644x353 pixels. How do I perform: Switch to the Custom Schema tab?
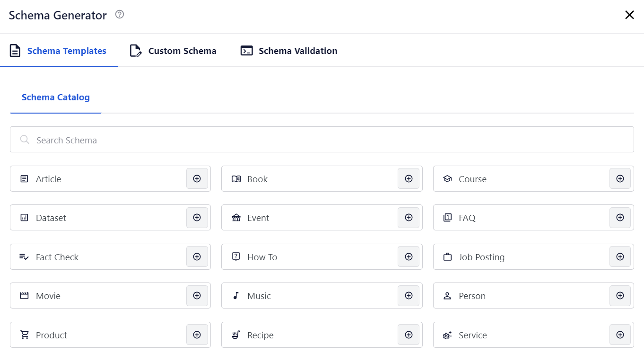[x=173, y=51]
